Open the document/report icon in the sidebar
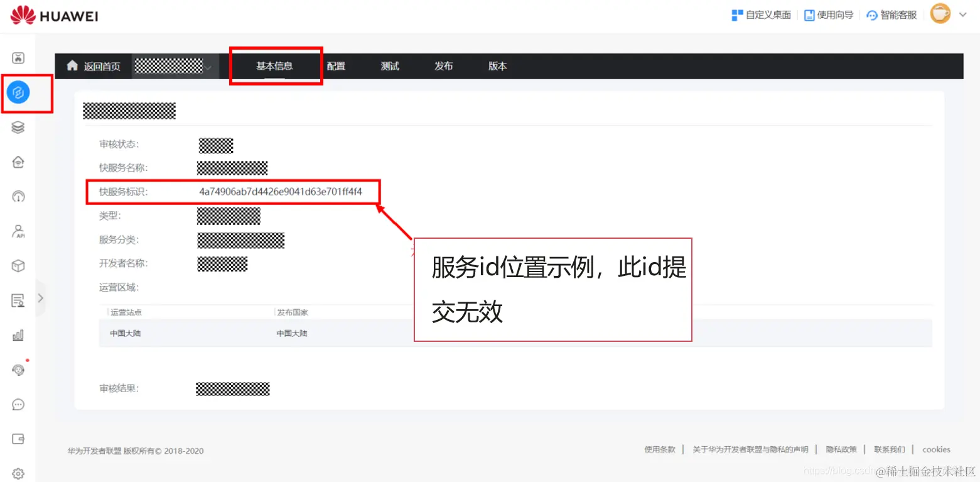 click(18, 300)
